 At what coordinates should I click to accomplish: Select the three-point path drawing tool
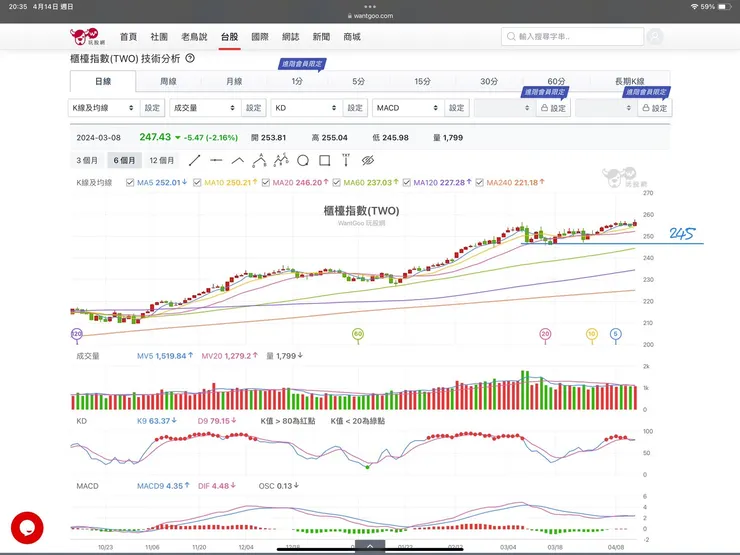click(x=260, y=160)
